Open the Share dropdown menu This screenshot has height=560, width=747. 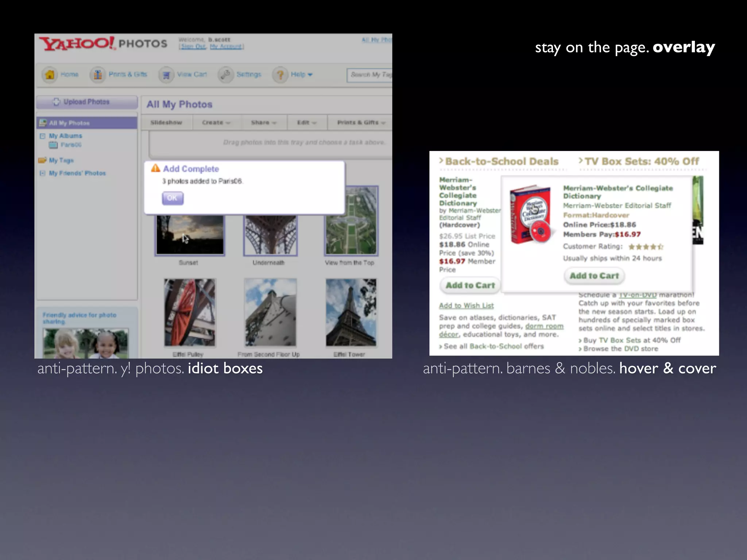(x=264, y=122)
